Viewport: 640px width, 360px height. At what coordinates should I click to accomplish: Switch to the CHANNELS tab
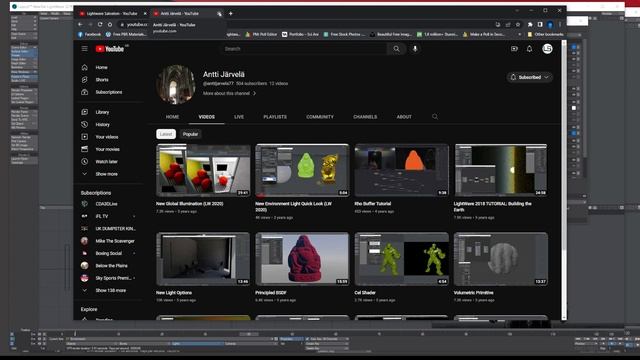click(365, 117)
